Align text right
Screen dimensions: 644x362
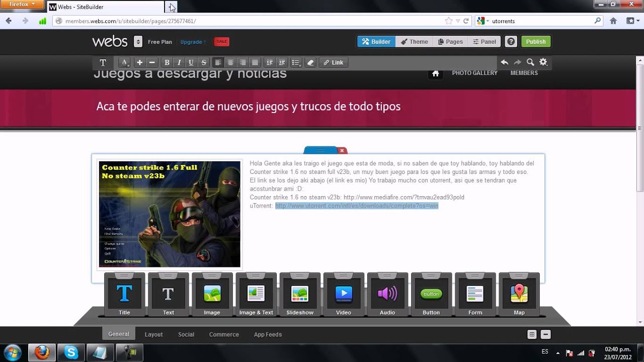(x=243, y=62)
